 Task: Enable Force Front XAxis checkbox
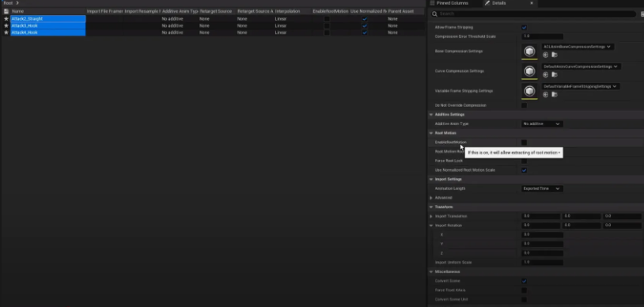(524, 290)
